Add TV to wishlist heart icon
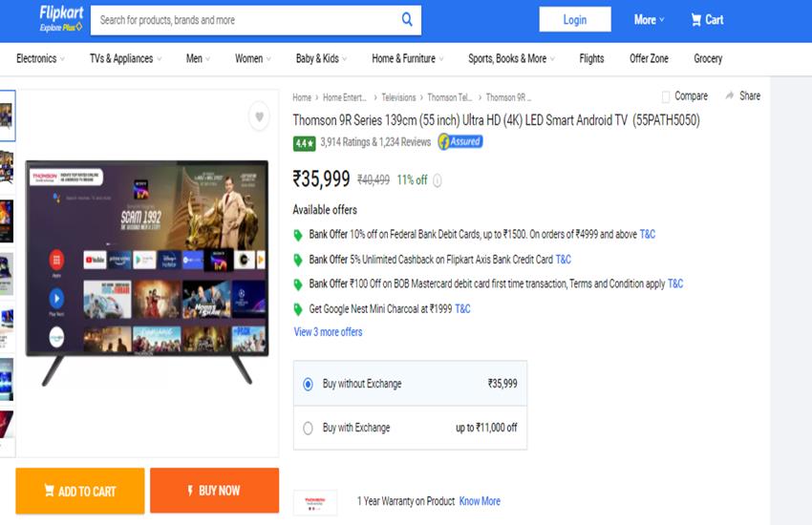The width and height of the screenshot is (812, 525). pyautogui.click(x=260, y=116)
